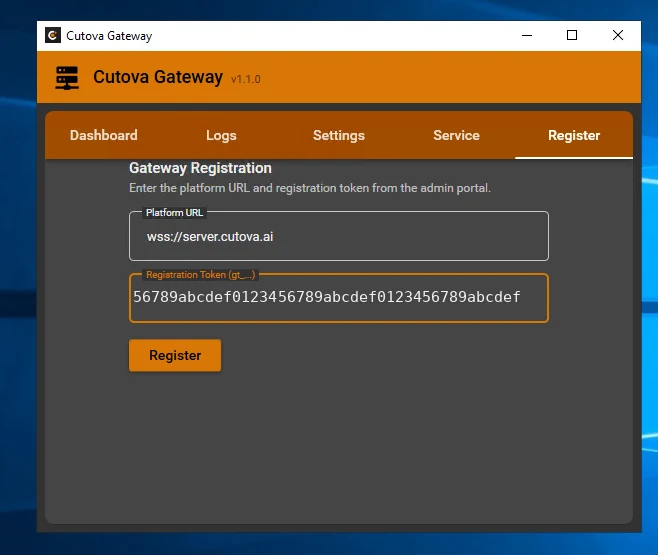This screenshot has width=658, height=555.
Task: Click the orange Register button
Action: point(175,355)
